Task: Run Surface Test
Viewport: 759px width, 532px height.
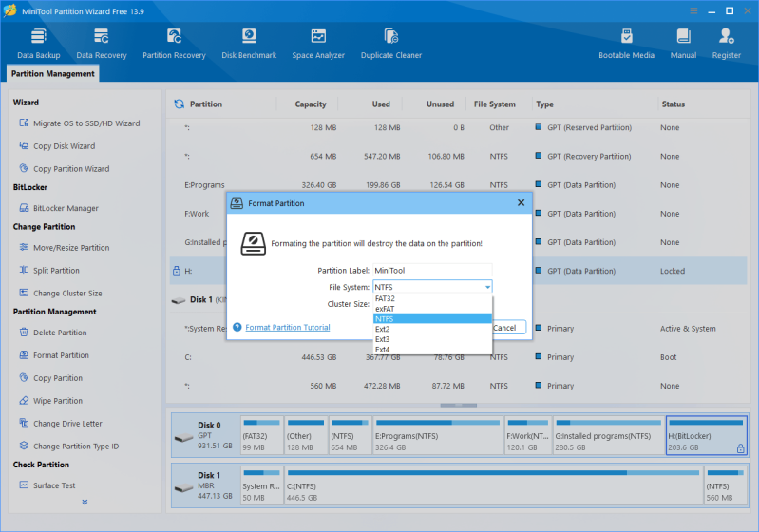Action: click(47, 485)
